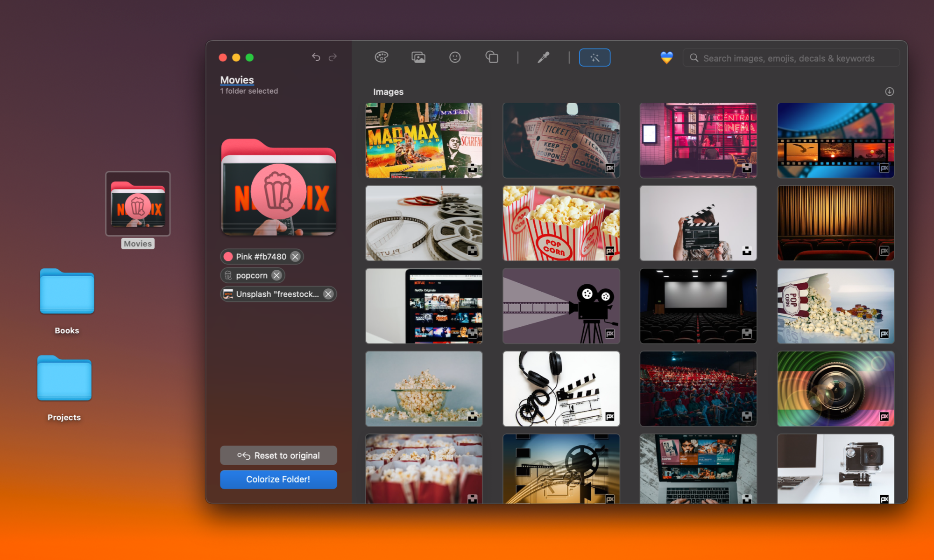This screenshot has height=560, width=934.
Task: Click the green zoom window button
Action: pos(250,57)
